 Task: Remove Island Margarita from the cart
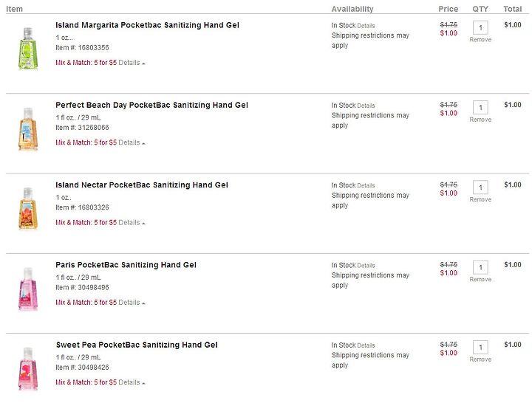coord(480,40)
